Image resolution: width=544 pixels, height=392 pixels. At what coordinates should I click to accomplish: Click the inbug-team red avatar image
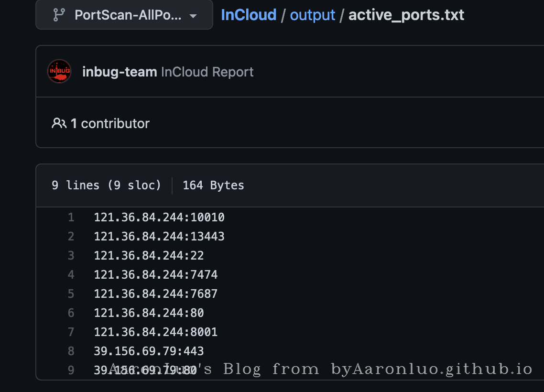(59, 72)
